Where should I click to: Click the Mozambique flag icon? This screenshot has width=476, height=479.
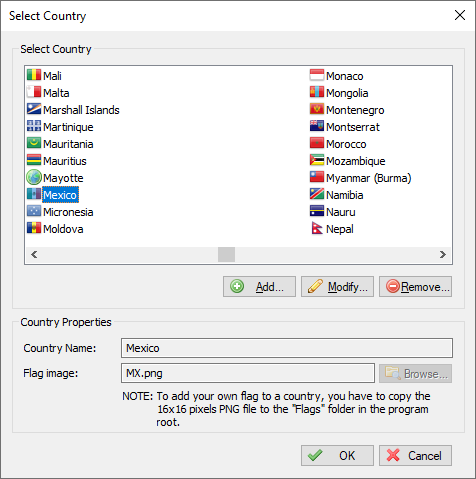tap(317, 160)
